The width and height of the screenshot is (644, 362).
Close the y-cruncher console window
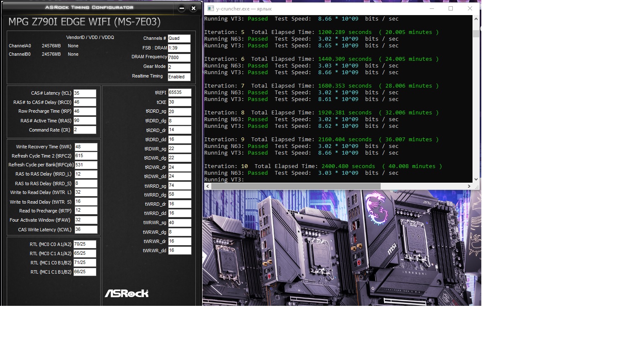(x=470, y=8)
